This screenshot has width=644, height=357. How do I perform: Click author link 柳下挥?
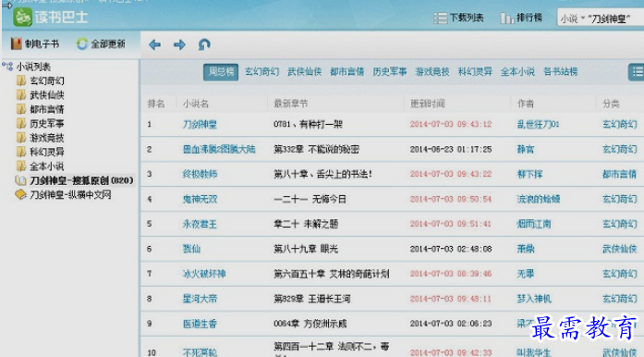coord(529,174)
